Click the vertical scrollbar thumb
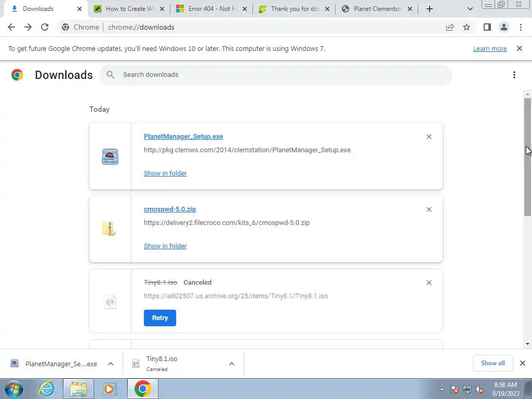This screenshot has width=532, height=399. (x=527, y=157)
